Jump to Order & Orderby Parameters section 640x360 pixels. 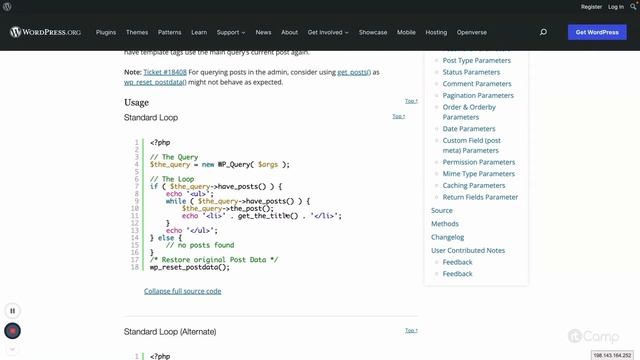(x=469, y=112)
